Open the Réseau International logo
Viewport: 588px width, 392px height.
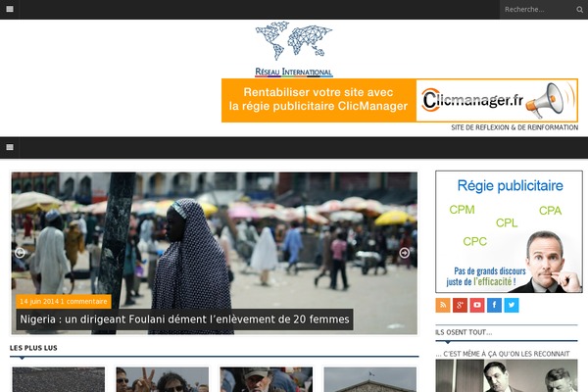pyautogui.click(x=294, y=49)
